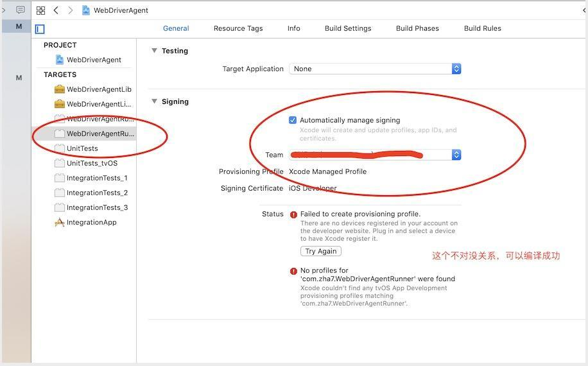Open the Info tab
This screenshot has height=366, width=588.
tap(293, 28)
